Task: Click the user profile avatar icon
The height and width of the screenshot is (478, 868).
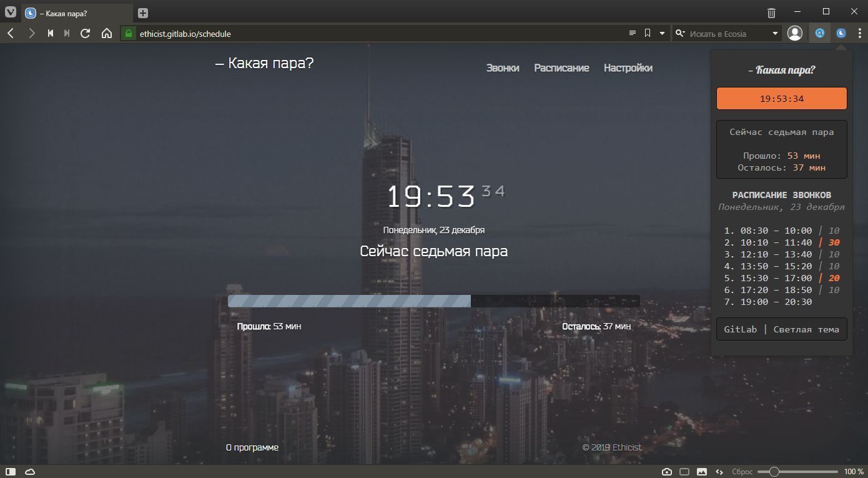Action: tap(795, 34)
